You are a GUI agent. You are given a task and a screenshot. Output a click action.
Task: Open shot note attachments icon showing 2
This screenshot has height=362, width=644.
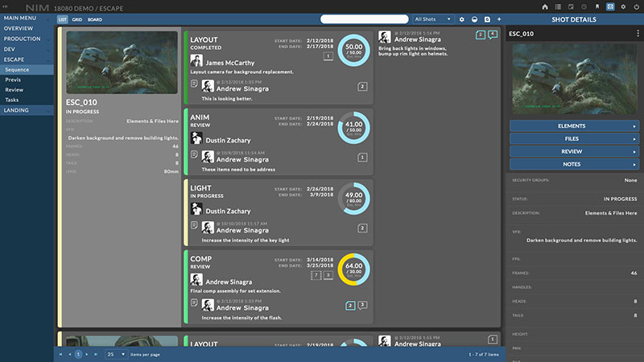tap(480, 35)
